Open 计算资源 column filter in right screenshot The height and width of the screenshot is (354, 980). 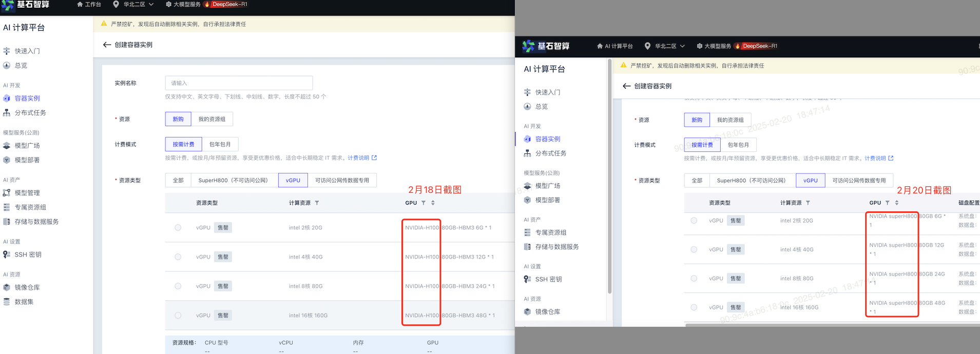(808, 203)
